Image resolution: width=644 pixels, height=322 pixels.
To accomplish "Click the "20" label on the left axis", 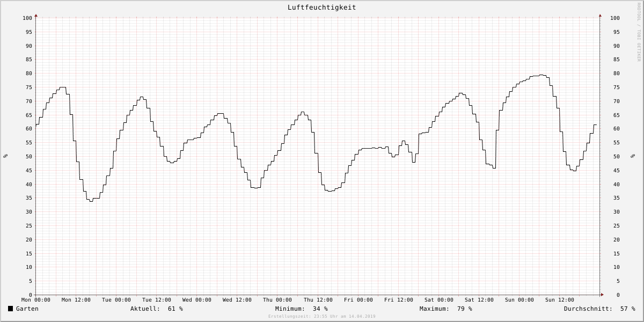I will pos(30,240).
